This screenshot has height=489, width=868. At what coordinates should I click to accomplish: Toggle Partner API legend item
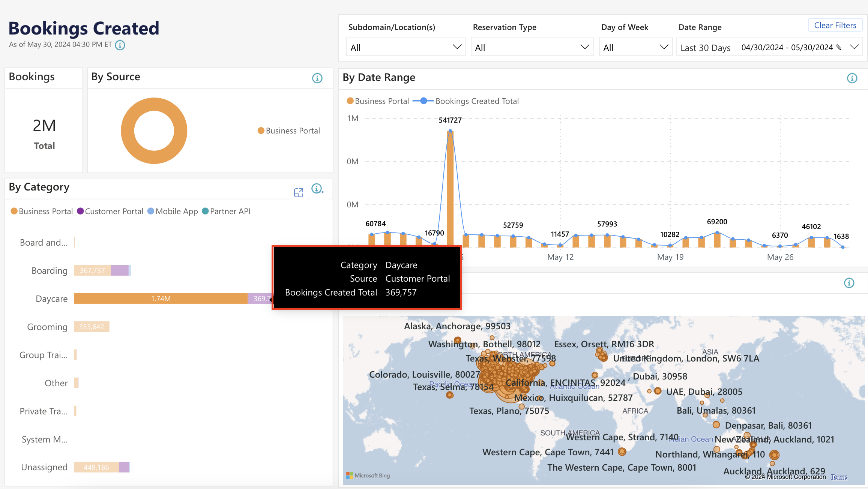coord(226,211)
